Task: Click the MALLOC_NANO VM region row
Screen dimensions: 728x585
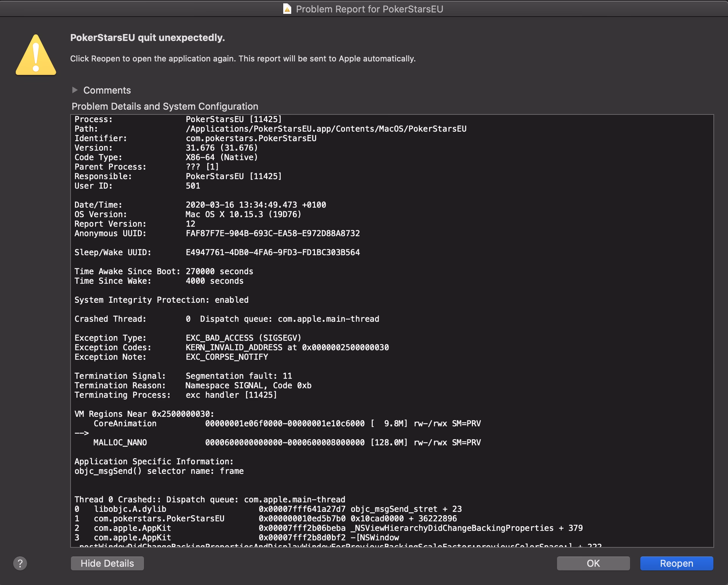Action: [287, 442]
